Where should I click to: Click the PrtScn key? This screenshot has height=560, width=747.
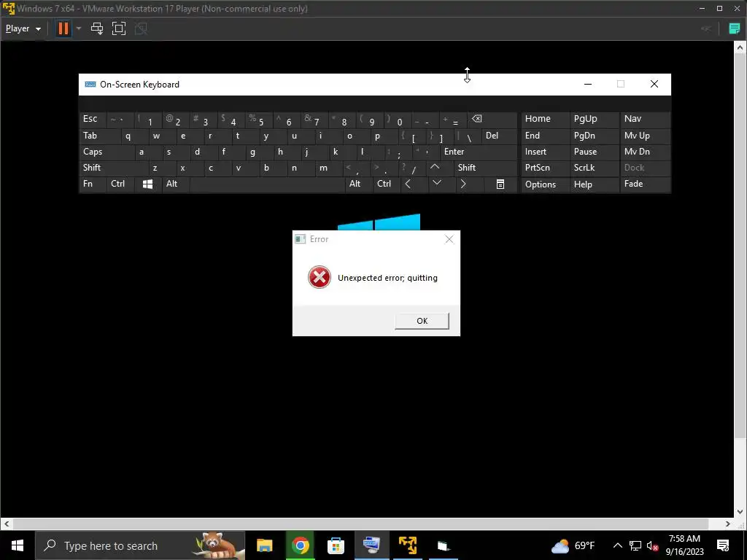pos(545,168)
